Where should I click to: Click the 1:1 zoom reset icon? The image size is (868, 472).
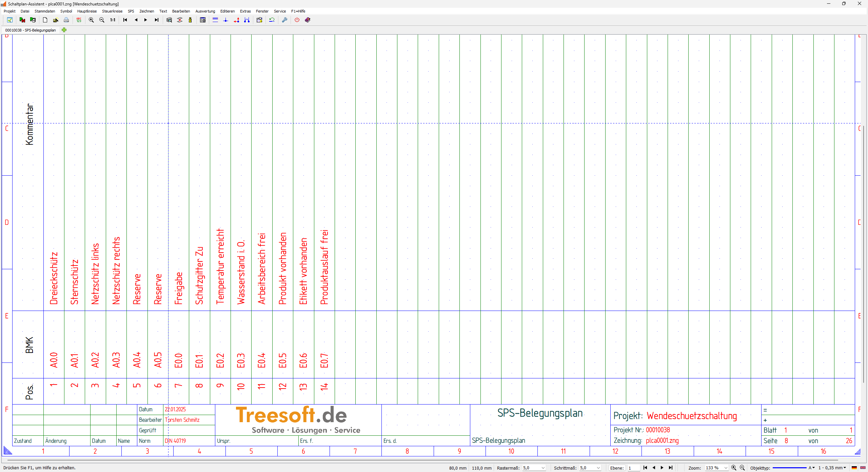point(113,20)
